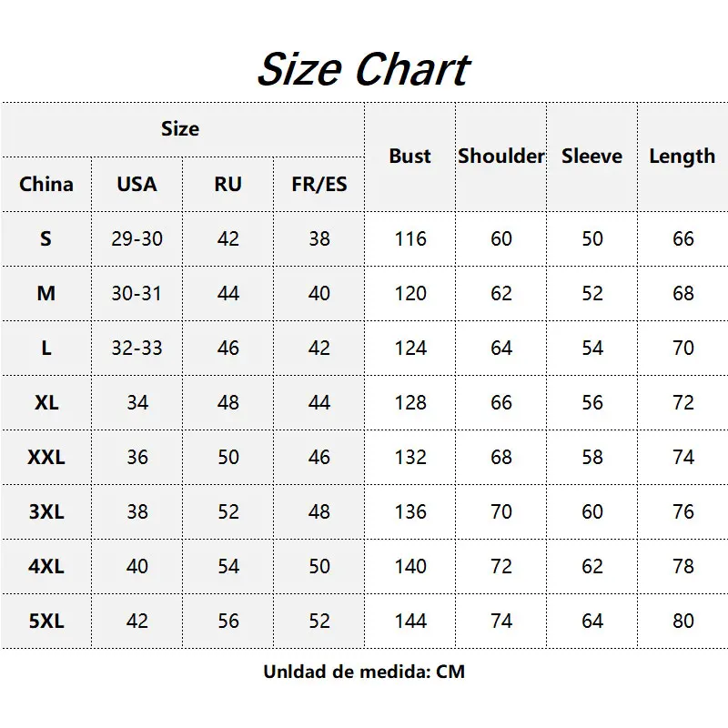This screenshot has height=728, width=728.
Task: Click the XXL size row label
Action: tap(46, 457)
